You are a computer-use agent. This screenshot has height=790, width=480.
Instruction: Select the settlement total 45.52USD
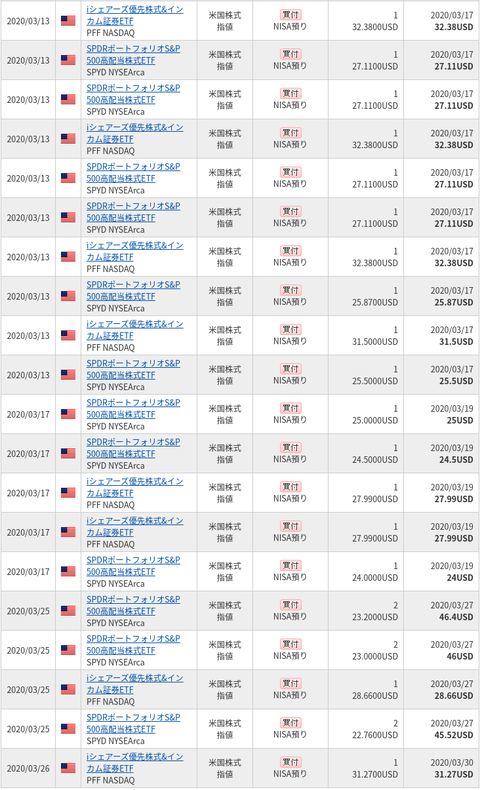pyautogui.click(x=454, y=735)
